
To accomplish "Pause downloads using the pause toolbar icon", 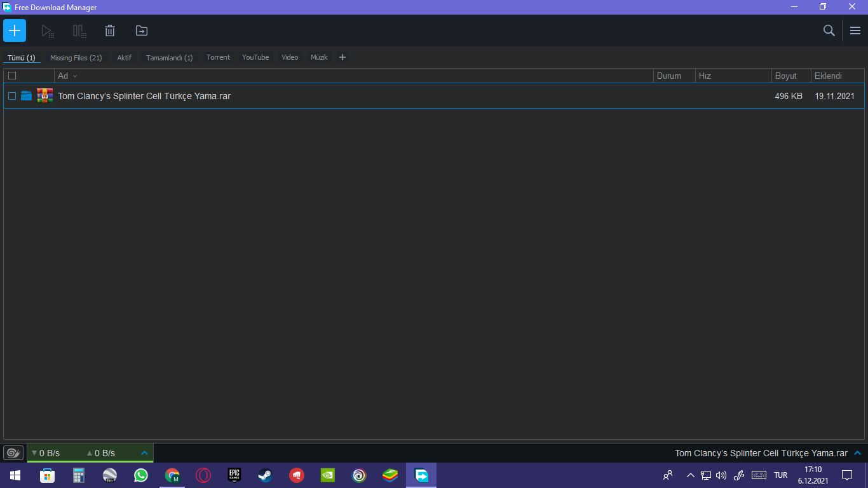I will coord(79,30).
